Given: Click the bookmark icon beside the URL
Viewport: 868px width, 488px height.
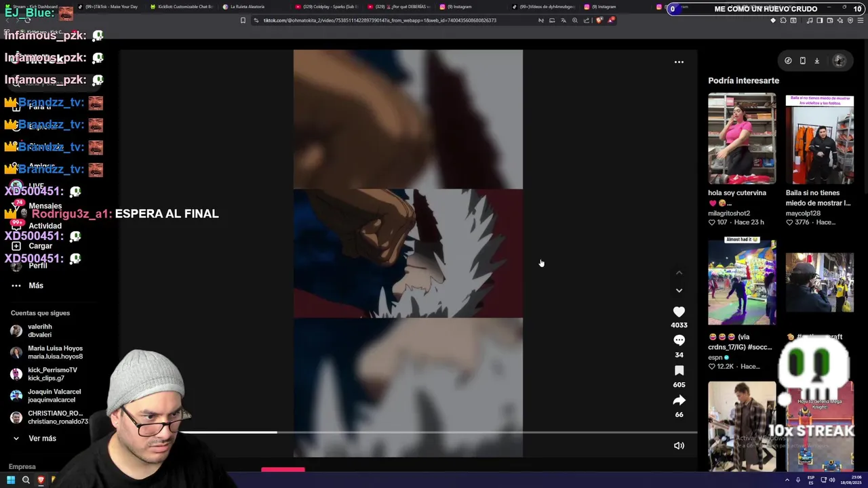Looking at the screenshot, I should pyautogui.click(x=243, y=20).
